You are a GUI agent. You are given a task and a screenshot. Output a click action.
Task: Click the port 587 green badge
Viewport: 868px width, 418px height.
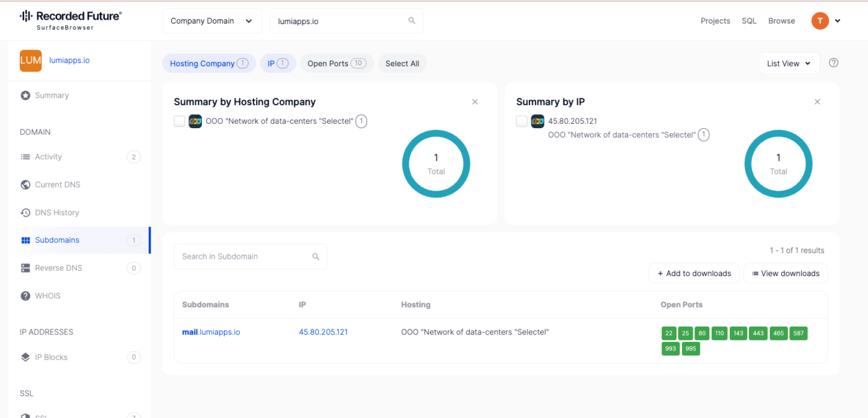[799, 333]
